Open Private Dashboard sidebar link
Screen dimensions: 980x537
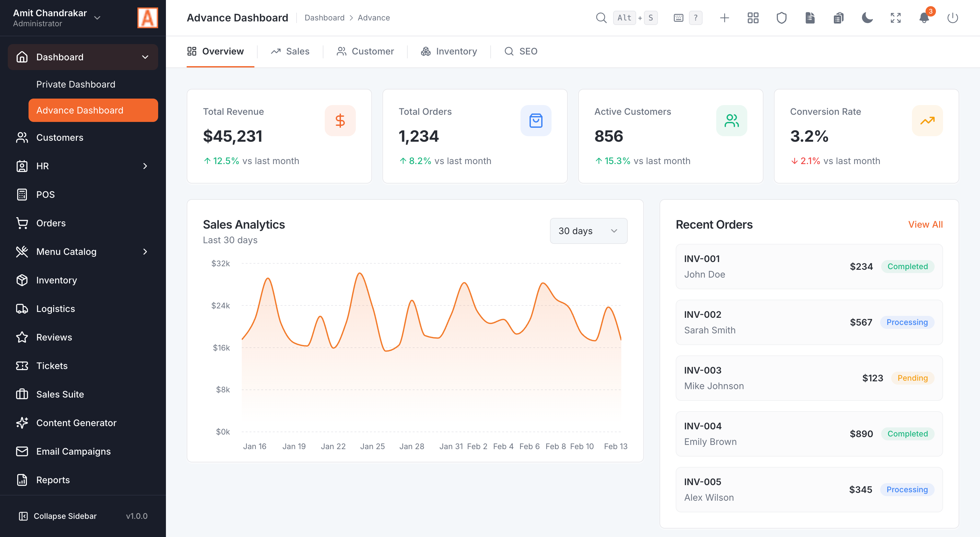click(76, 85)
